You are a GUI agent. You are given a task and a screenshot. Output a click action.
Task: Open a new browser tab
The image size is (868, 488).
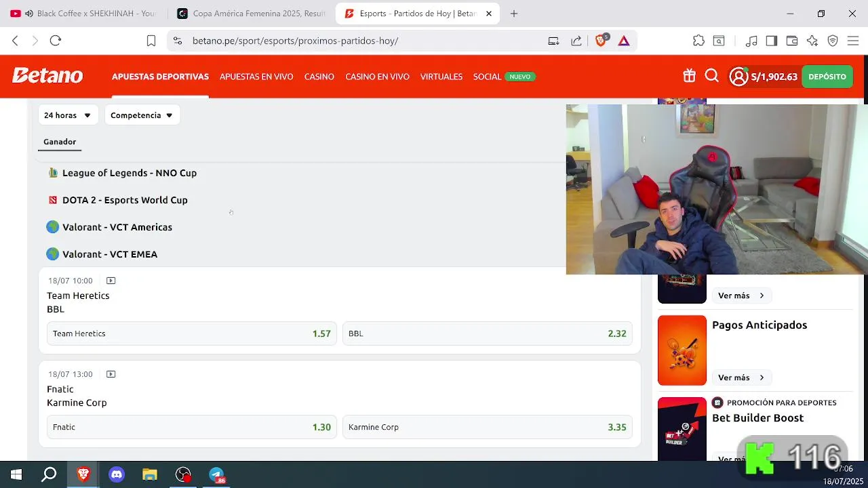point(514,14)
